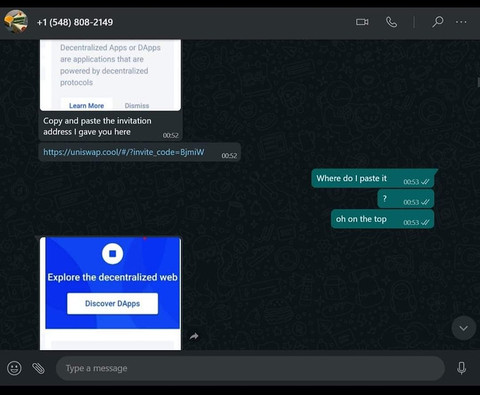Screen dimensions: 480x395
Task: Record a voice message with microphone
Action: [x=462, y=368]
